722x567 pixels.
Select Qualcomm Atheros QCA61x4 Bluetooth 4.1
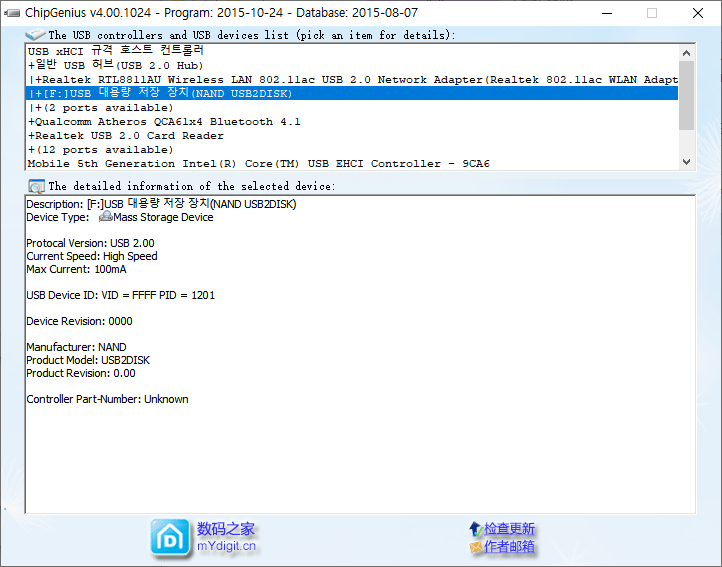tap(352, 122)
